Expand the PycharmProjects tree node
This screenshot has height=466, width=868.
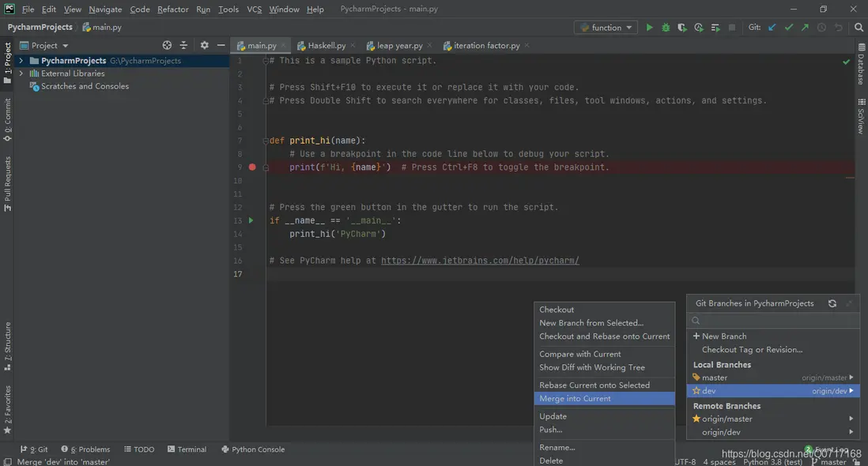point(21,61)
